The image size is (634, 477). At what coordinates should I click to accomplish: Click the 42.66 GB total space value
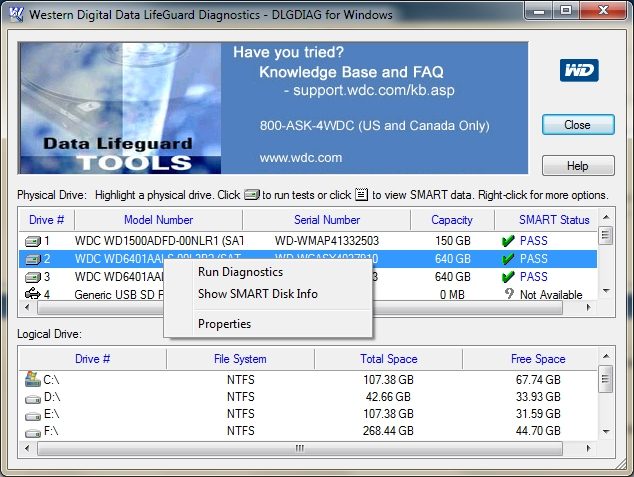pos(388,397)
